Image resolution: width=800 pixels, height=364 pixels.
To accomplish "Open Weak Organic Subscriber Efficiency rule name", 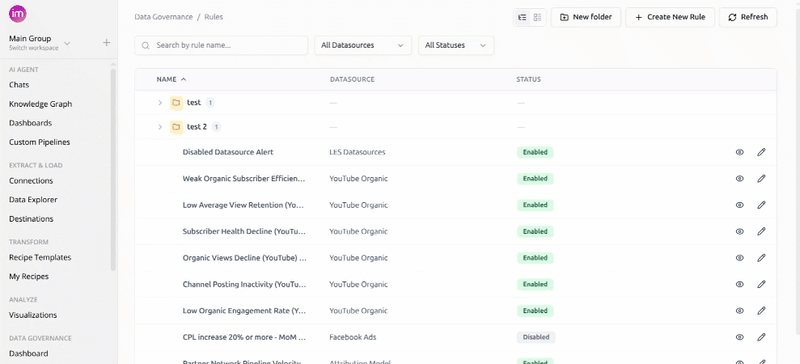I will 244,179.
